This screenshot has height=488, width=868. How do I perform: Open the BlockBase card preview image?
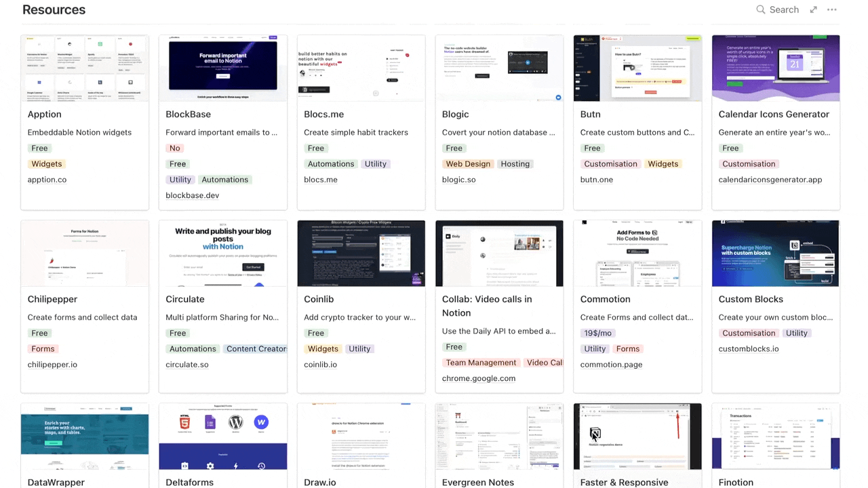click(x=223, y=68)
